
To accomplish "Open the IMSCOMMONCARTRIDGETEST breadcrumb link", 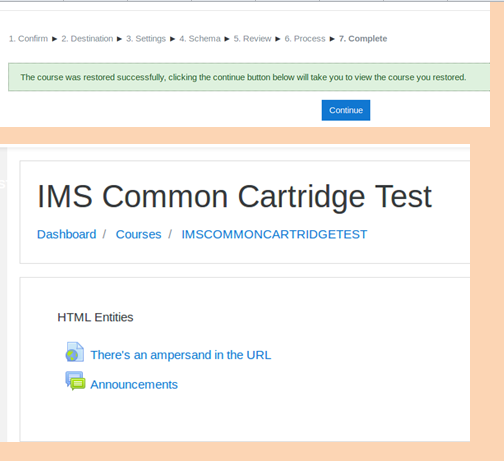I will (x=274, y=234).
